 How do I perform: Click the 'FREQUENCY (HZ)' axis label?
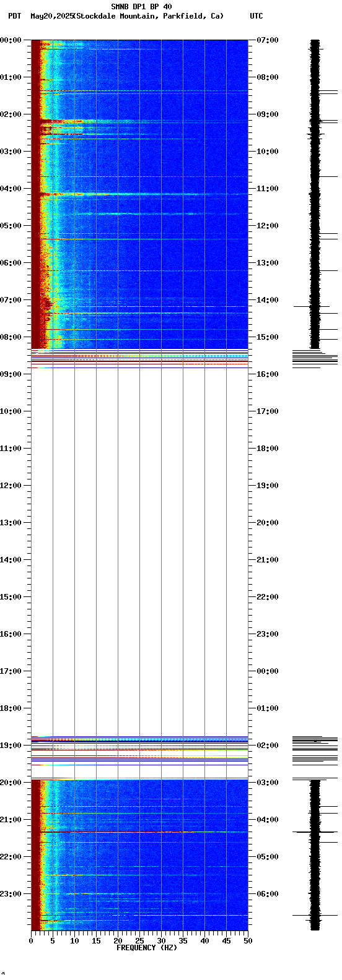pyautogui.click(x=147, y=947)
